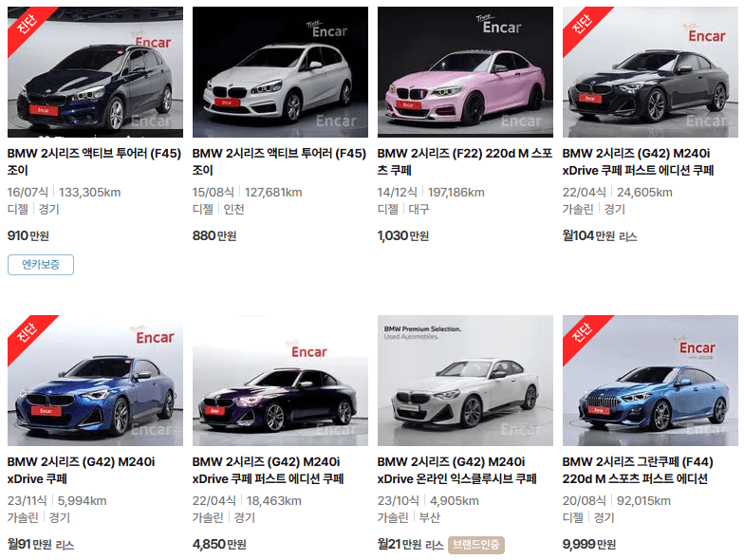Open the dark blue Active Tourer photo, 16/07식

tap(95, 72)
